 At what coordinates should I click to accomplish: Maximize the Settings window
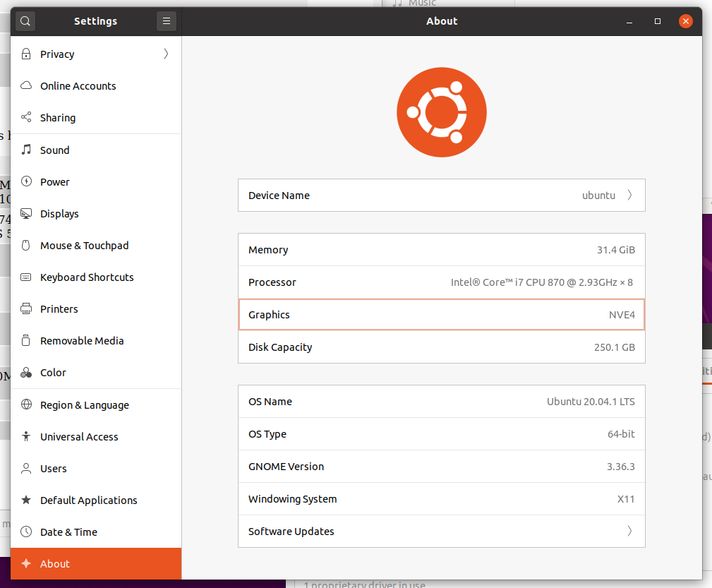[658, 21]
